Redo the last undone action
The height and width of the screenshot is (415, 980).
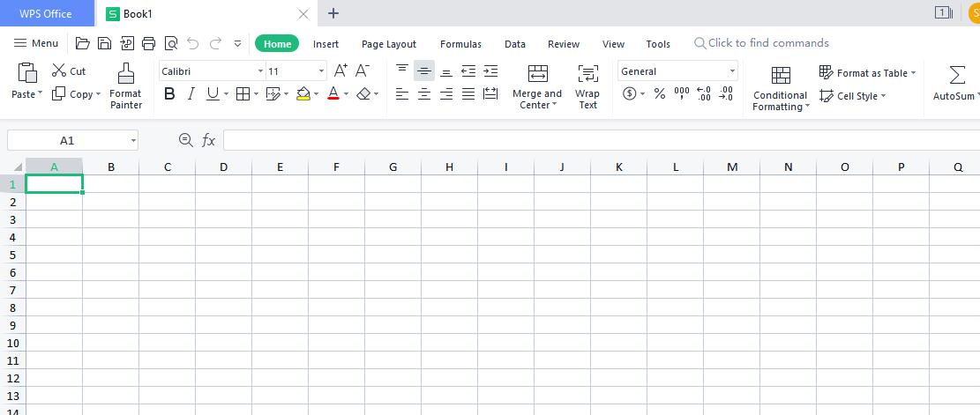(215, 43)
